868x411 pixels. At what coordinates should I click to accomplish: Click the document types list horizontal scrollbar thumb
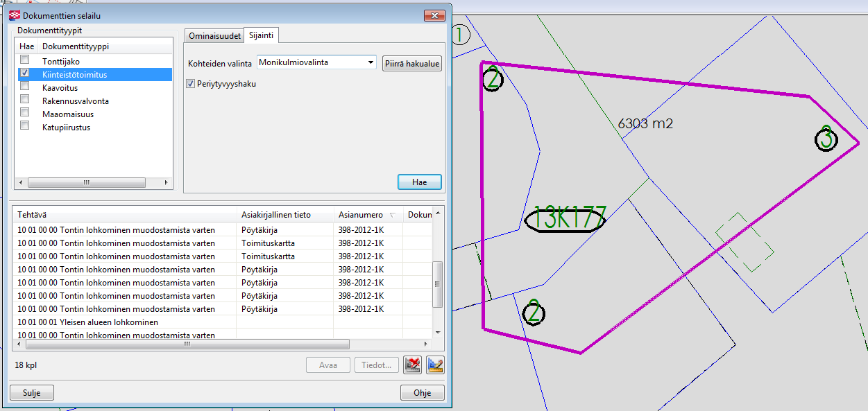pos(87,183)
